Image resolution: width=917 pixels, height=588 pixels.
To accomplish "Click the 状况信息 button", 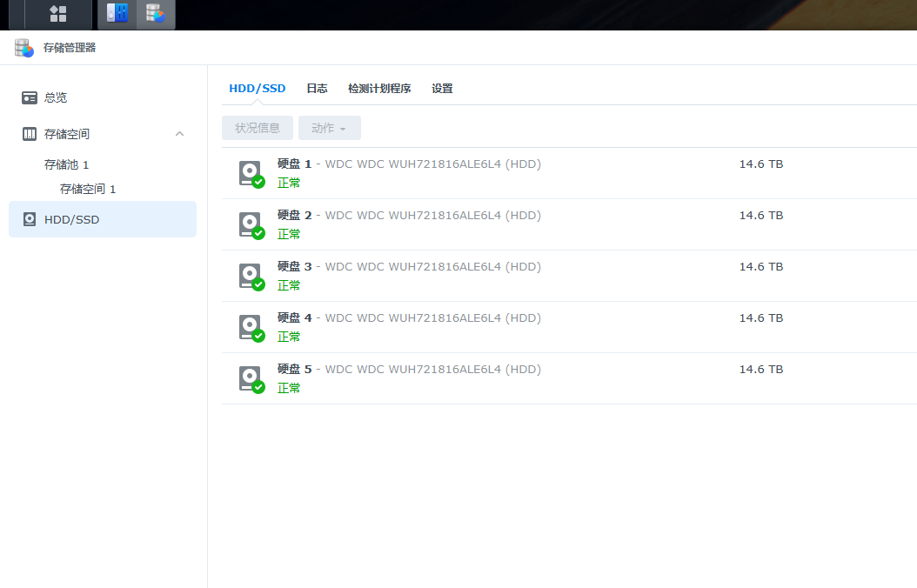I will [258, 128].
